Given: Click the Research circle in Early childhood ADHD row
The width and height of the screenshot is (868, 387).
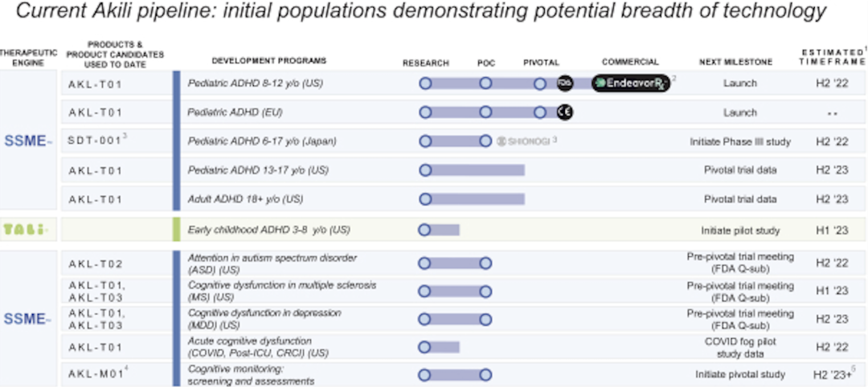Looking at the screenshot, I should (x=425, y=230).
